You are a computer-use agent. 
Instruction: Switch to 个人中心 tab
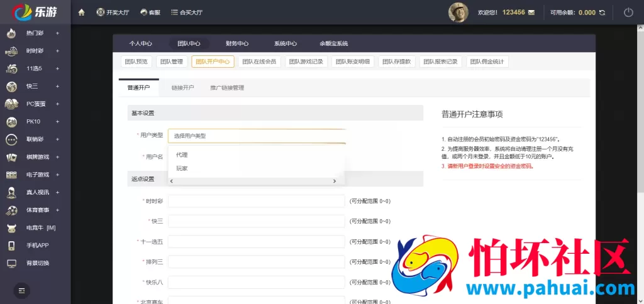pos(140,43)
